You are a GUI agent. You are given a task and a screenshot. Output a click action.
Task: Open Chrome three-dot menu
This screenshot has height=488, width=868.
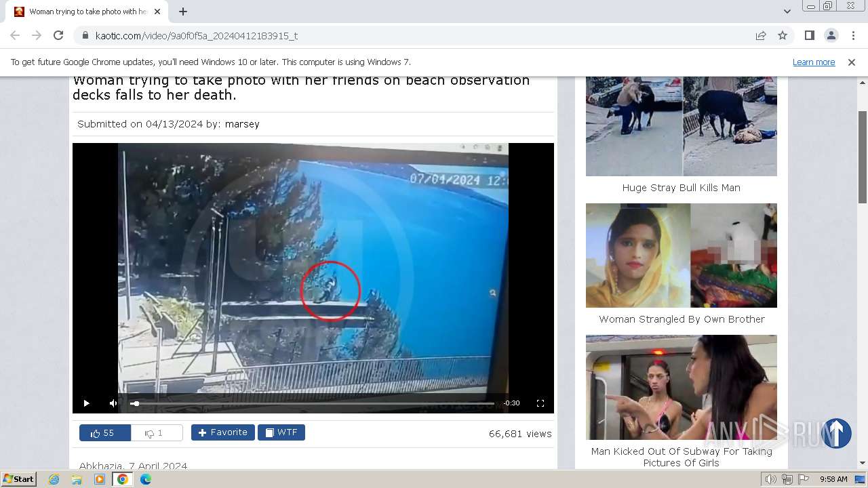[852, 35]
